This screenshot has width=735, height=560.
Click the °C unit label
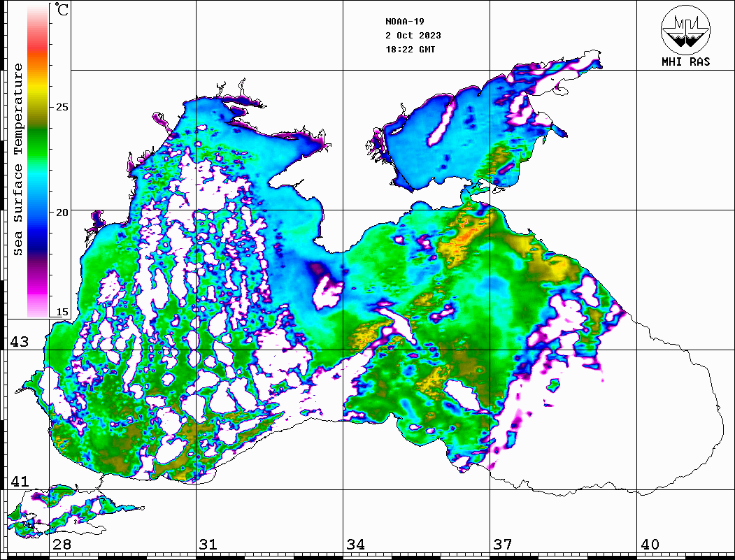coord(62,9)
